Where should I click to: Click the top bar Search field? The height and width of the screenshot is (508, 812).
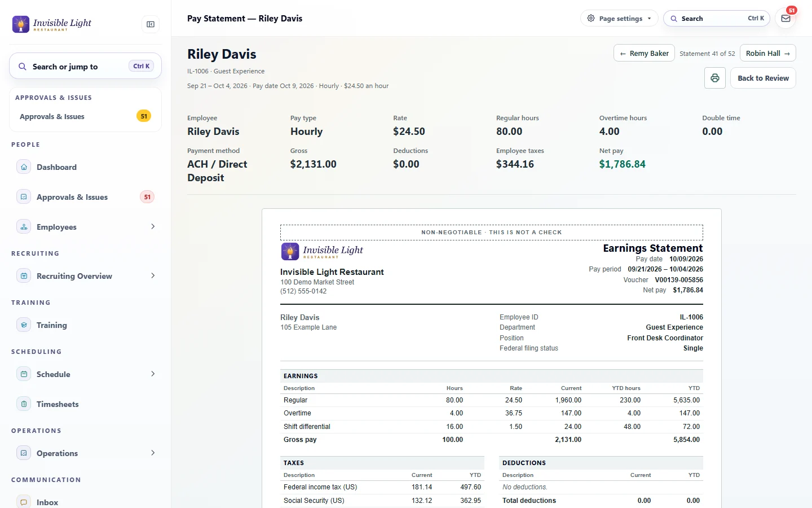click(717, 19)
